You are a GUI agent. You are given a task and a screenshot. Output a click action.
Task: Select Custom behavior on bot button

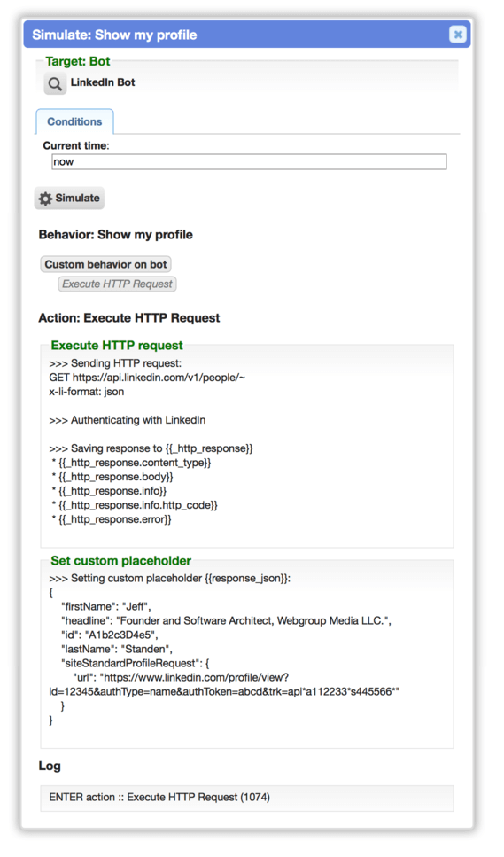coord(106,264)
